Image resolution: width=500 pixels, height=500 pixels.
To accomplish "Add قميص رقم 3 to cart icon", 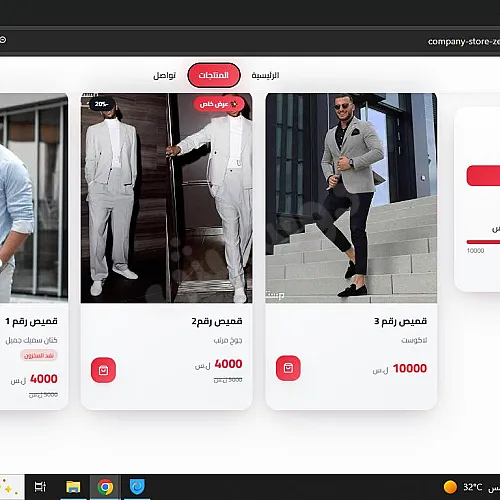I will point(288,368).
